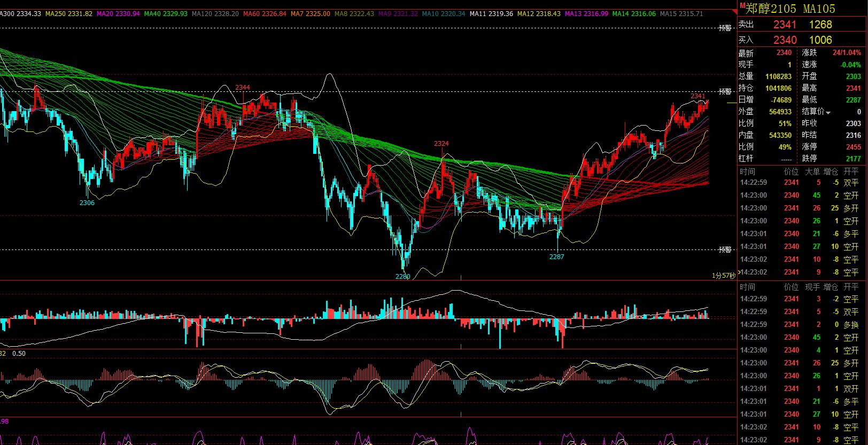Click the 2344 high label on chart
This screenshot has height=445, width=868.
(x=243, y=88)
